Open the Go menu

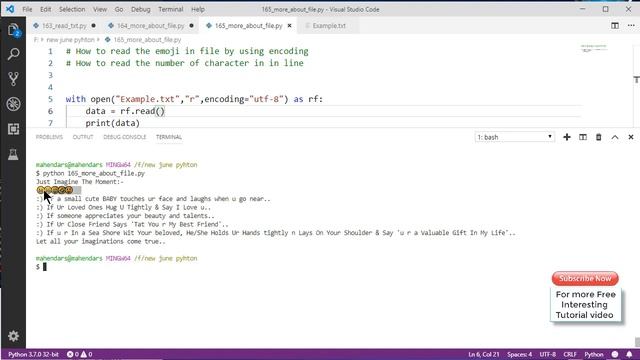[x=119, y=9]
